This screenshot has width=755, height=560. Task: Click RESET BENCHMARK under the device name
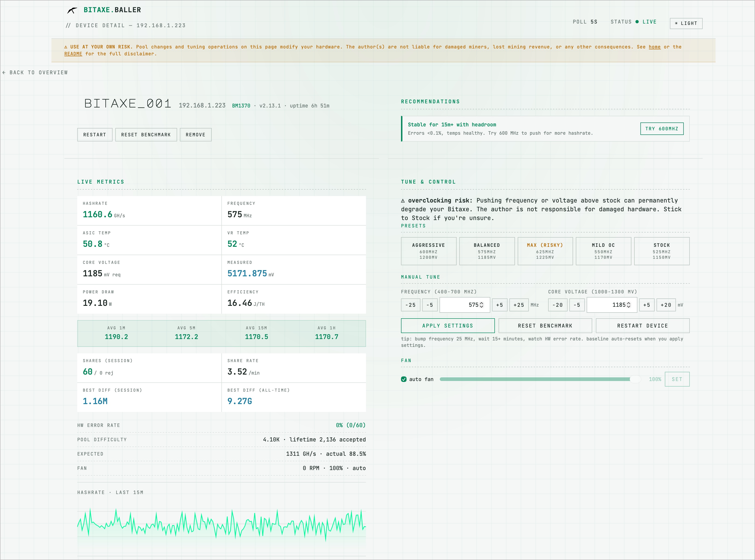click(146, 134)
